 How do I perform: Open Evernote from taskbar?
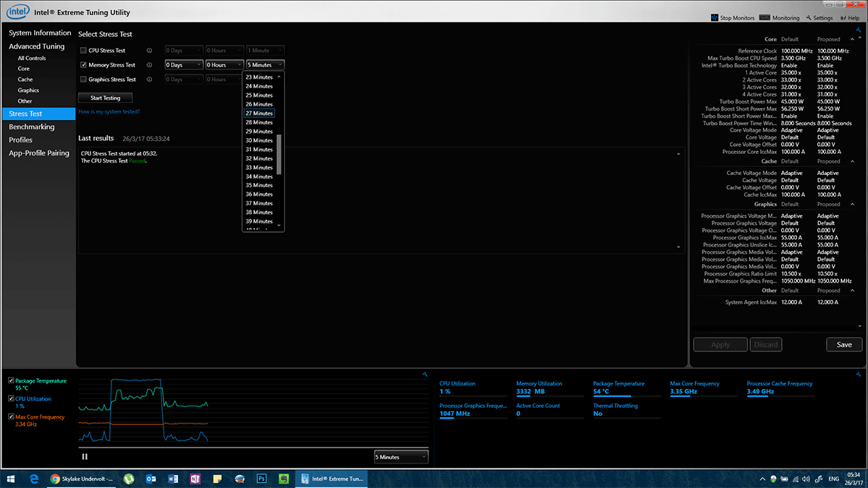(x=284, y=479)
